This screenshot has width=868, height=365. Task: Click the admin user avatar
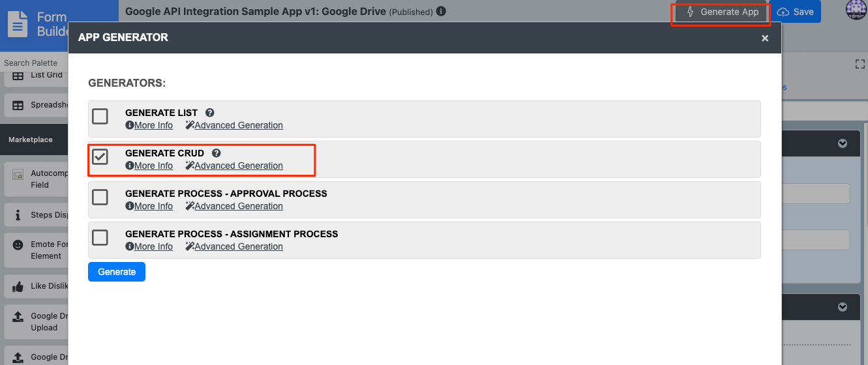click(856, 10)
